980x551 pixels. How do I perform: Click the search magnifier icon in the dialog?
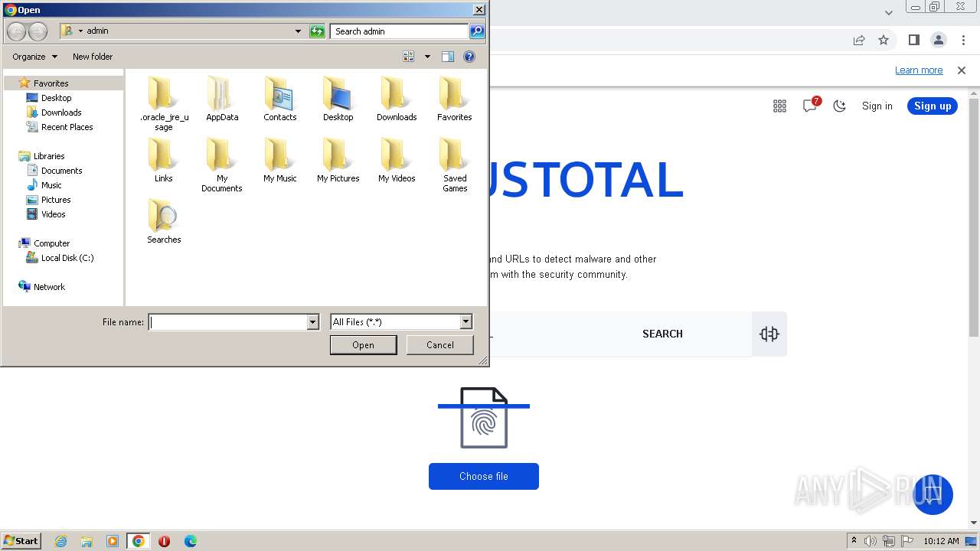477,31
